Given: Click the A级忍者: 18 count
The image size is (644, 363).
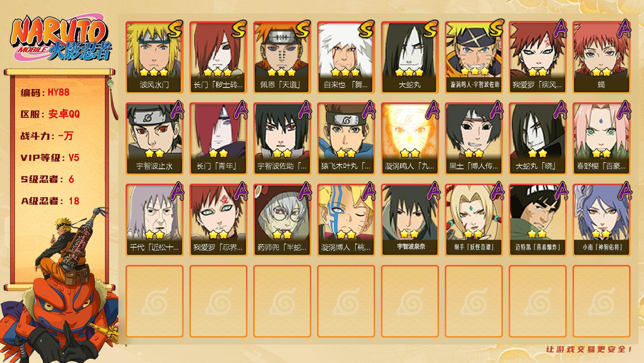Looking at the screenshot, I should 50,201.
